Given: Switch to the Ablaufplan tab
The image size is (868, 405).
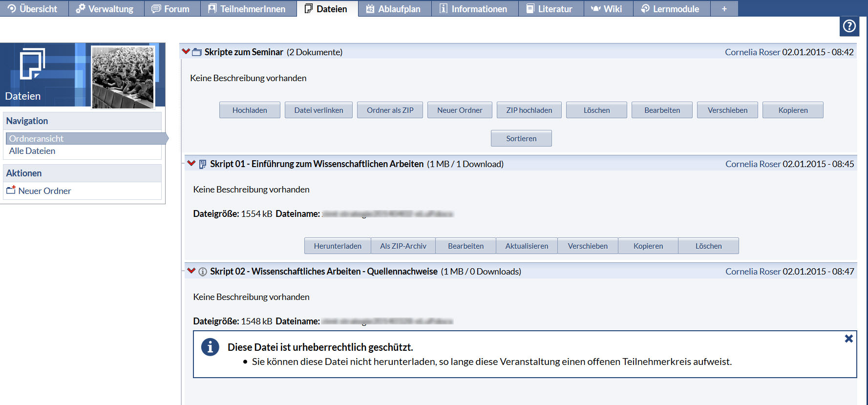Looking at the screenshot, I should pos(394,9).
